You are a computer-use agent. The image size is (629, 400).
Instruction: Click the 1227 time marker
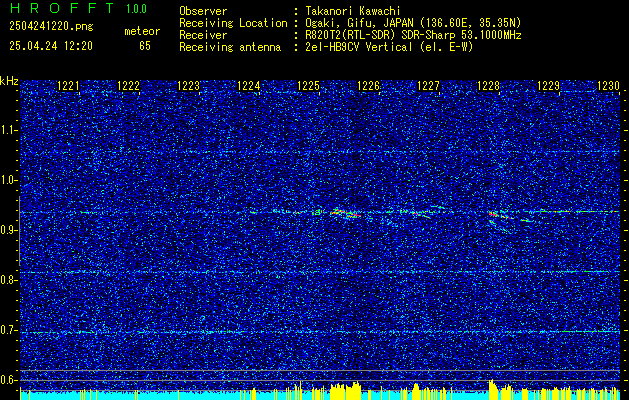(428, 86)
